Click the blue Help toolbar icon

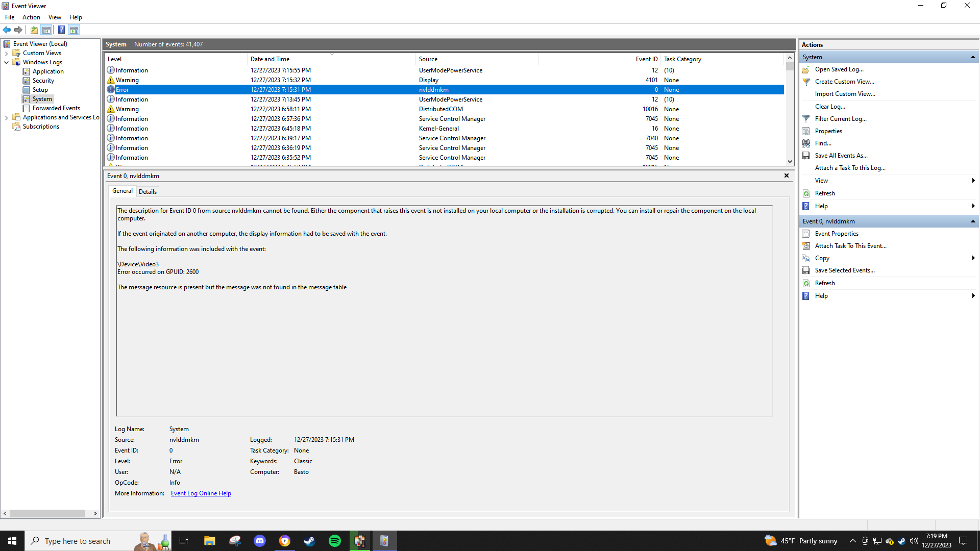tap(61, 30)
